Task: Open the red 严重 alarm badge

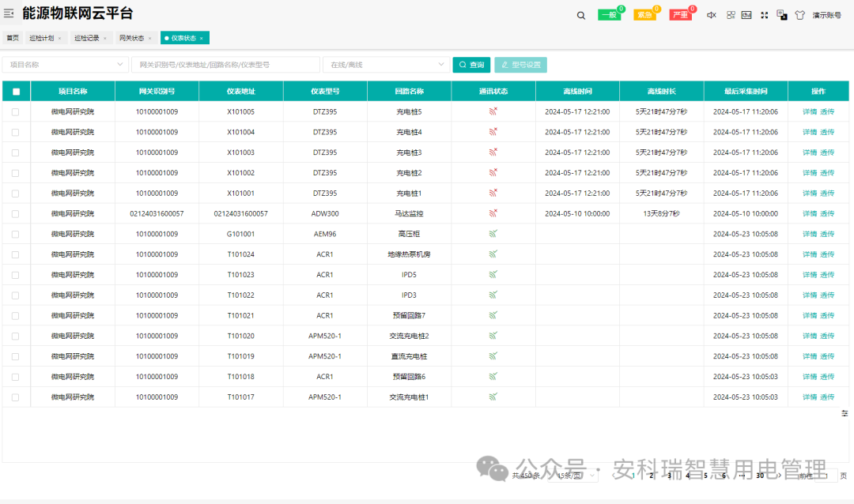Action: (681, 15)
